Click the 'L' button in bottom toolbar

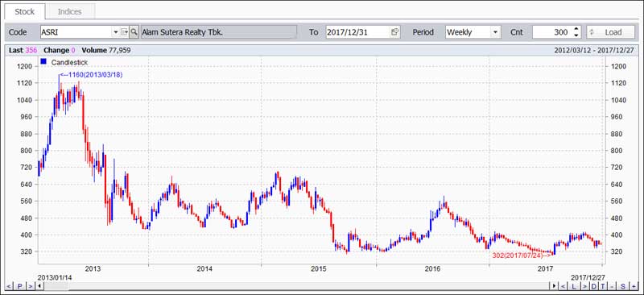(574, 286)
